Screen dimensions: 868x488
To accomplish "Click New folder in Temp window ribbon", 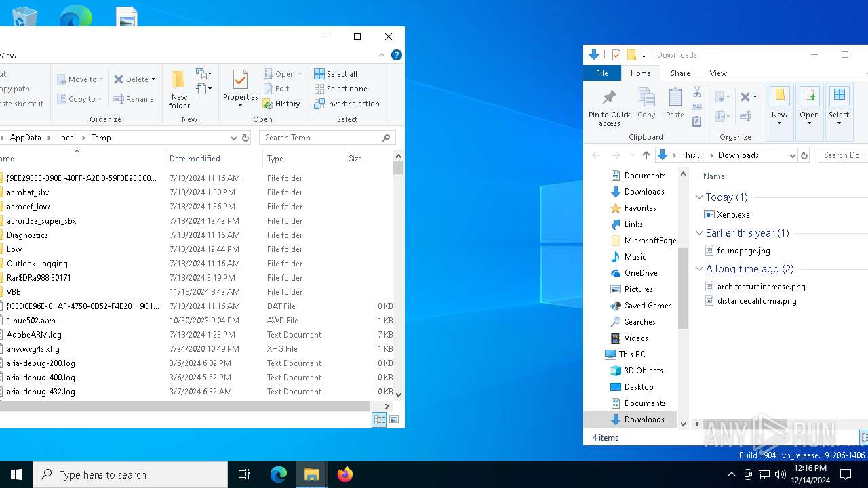I will 179,89.
